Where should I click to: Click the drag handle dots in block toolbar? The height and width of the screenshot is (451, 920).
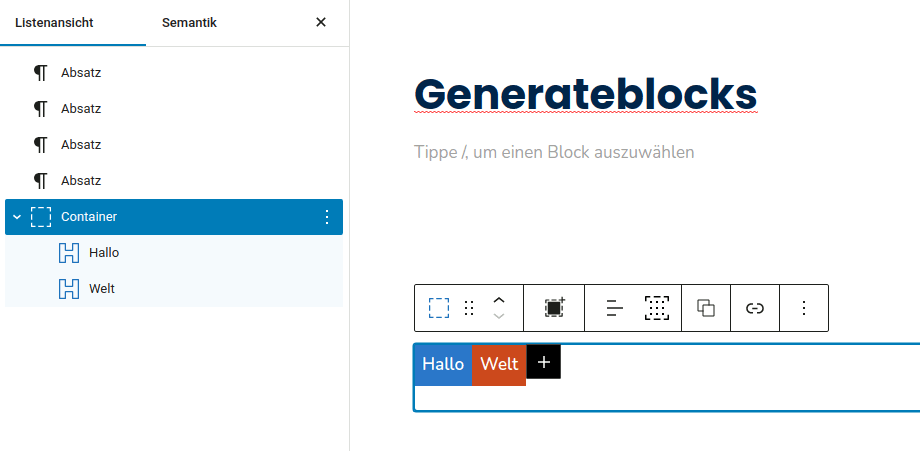(x=469, y=308)
